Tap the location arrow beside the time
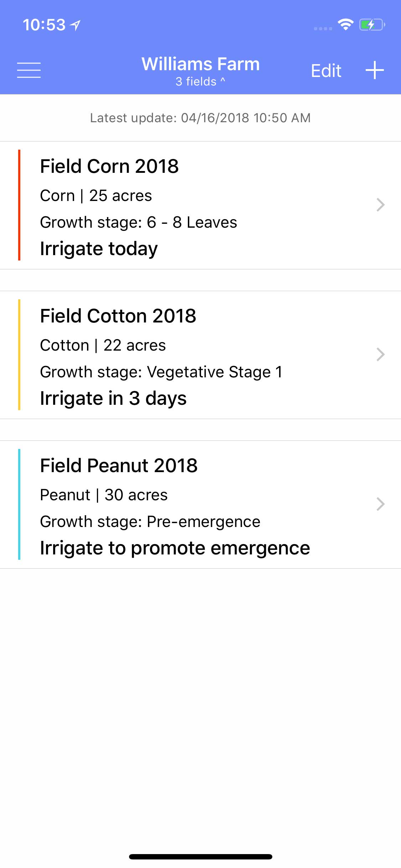Screen dimensions: 401x868 coord(75,25)
